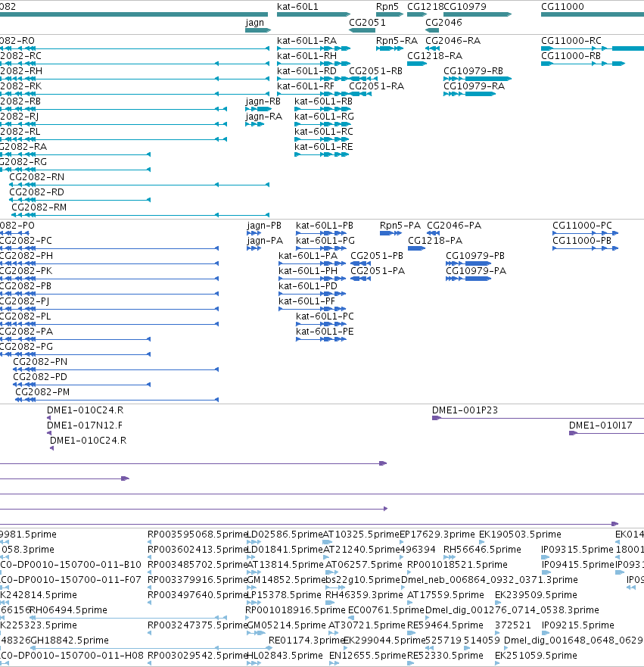Screen dimensions: 644x667
Task: Click the Rpn5-PA protein feature
Action: [x=390, y=233]
